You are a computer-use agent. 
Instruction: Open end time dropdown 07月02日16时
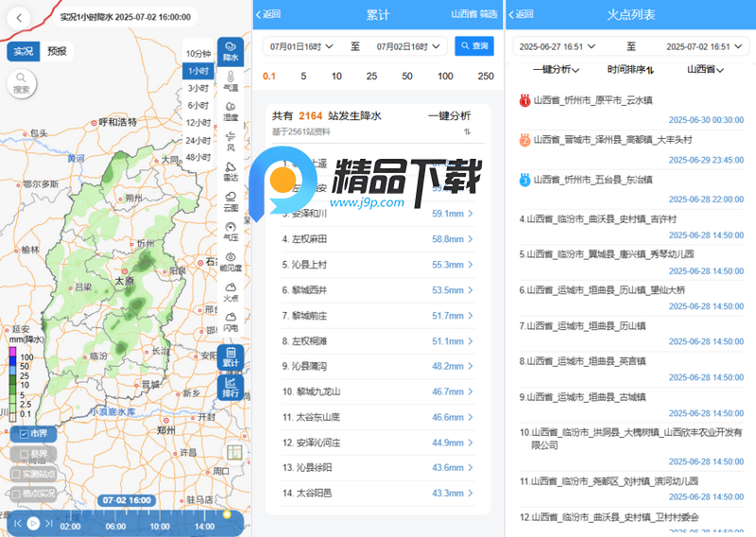(408, 46)
